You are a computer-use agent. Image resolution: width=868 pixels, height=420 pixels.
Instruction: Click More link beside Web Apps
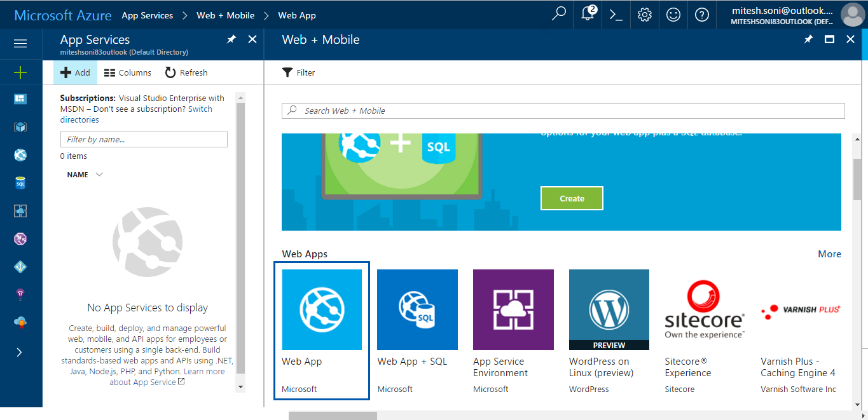click(x=829, y=254)
